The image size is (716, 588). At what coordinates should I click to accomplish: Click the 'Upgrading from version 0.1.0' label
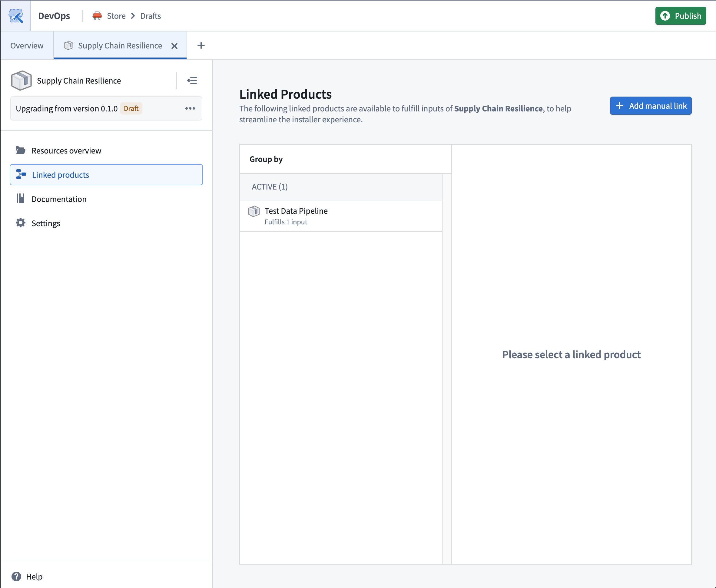click(x=67, y=108)
